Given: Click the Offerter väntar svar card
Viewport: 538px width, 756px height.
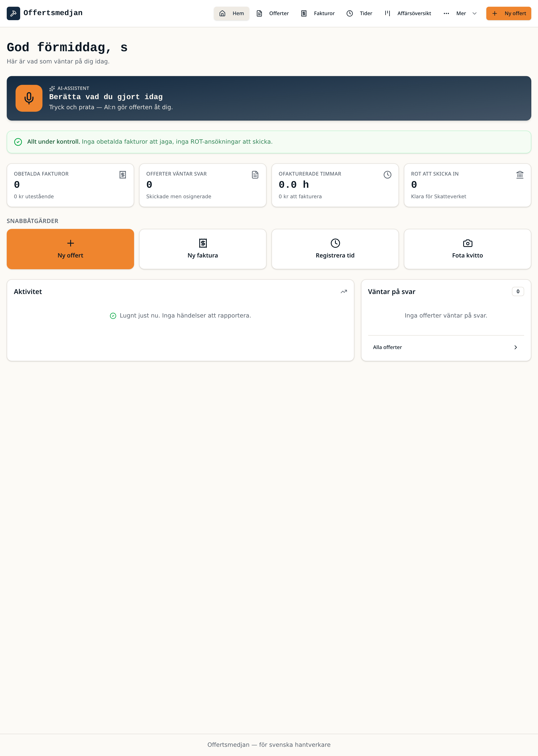Looking at the screenshot, I should [203, 185].
